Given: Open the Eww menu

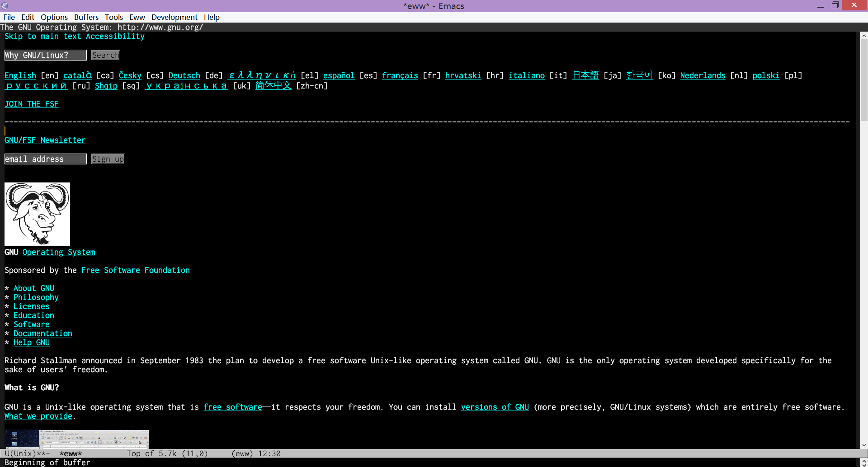Looking at the screenshot, I should [x=137, y=17].
